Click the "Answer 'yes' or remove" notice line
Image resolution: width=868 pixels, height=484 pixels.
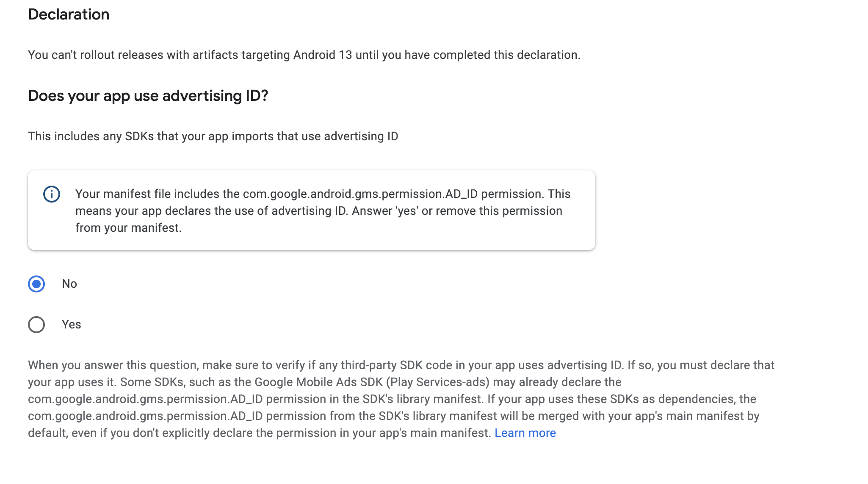[319, 211]
